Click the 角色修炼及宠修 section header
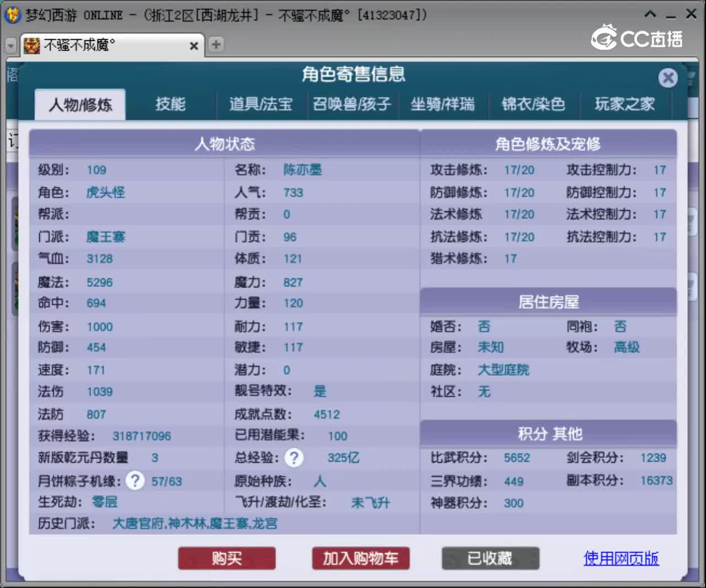Viewport: 706px width, 588px height. point(548,145)
